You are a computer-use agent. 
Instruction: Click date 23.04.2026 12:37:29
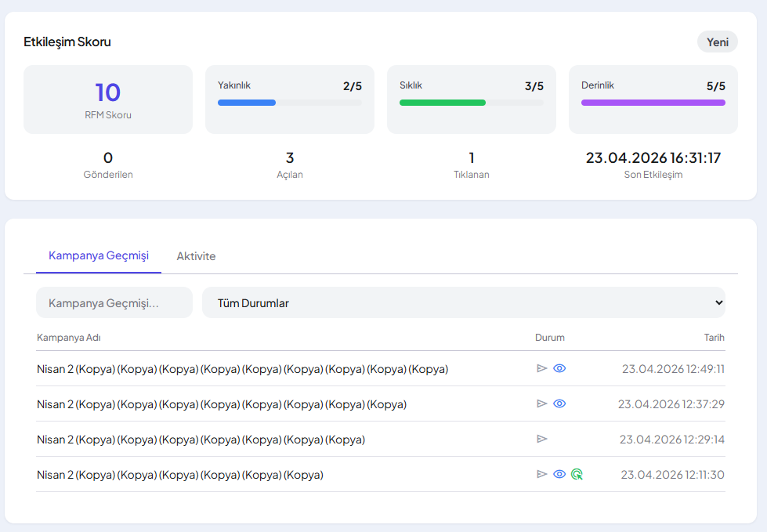coord(671,404)
